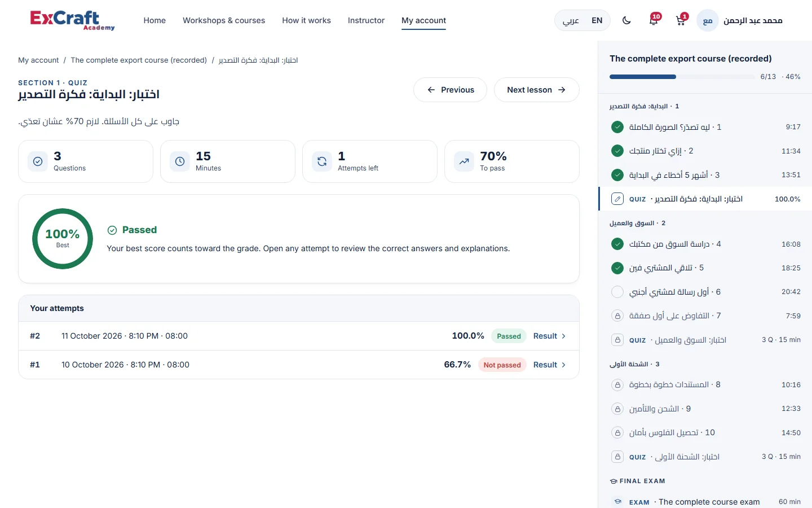Click the course name breadcrumb link
This screenshot has width=812, height=508.
click(139, 60)
